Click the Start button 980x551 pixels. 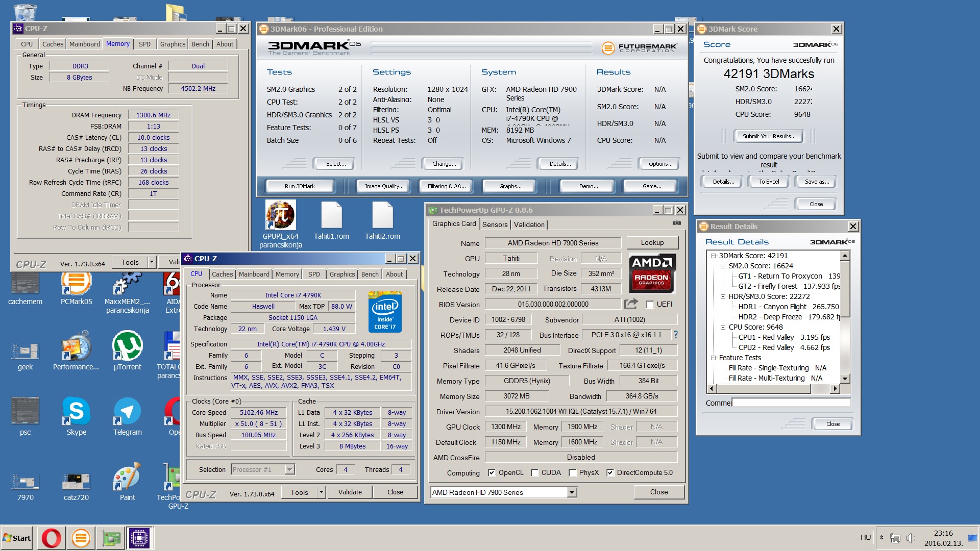(x=17, y=538)
